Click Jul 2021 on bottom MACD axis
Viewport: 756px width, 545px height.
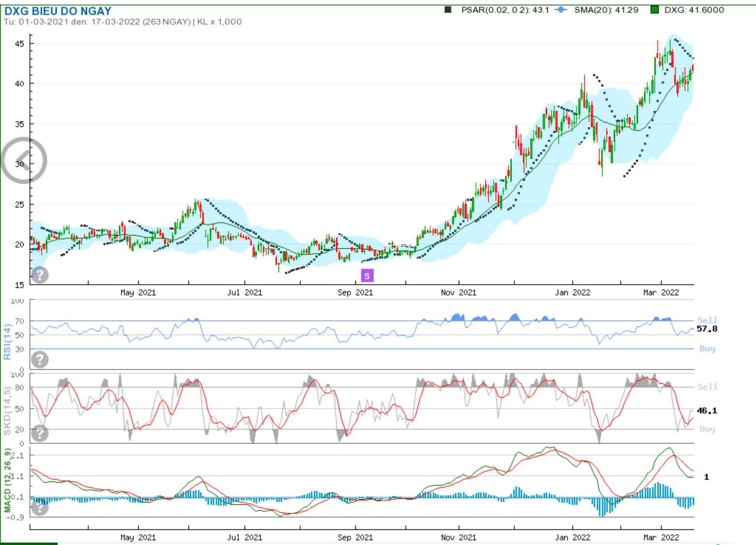click(245, 537)
